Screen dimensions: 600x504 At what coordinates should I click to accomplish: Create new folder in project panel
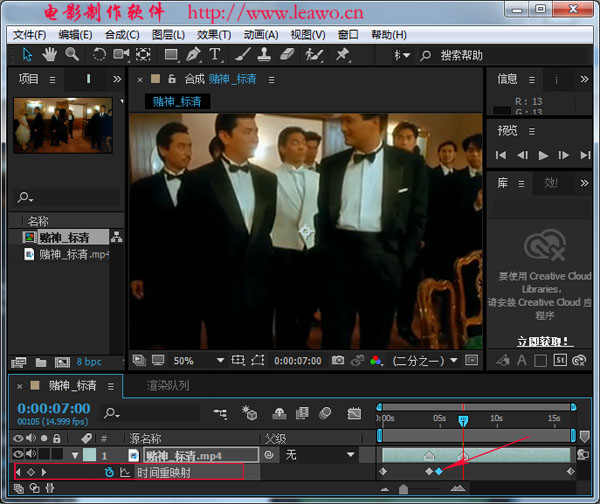41,362
